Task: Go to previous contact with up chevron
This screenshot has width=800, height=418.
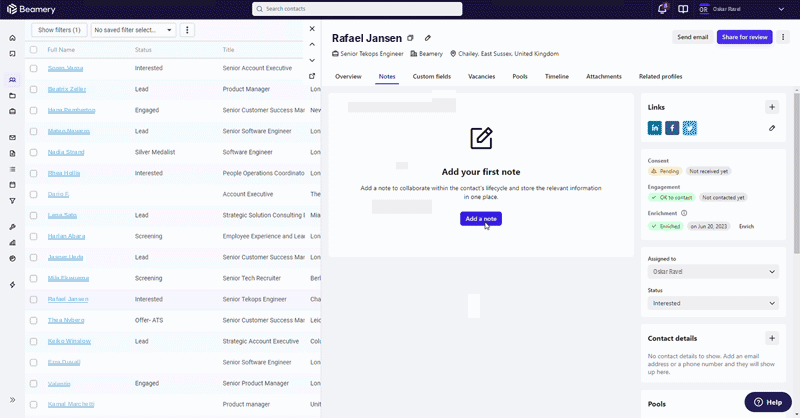Action: 312,44
